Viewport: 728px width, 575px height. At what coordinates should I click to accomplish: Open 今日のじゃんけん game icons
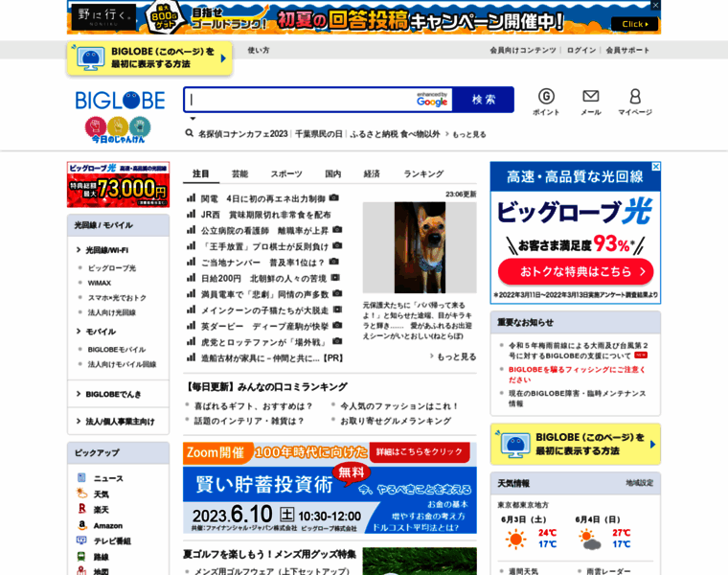click(x=118, y=129)
